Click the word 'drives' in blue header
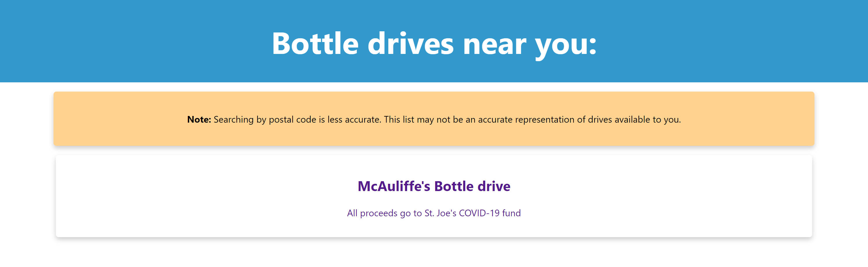 [410, 43]
